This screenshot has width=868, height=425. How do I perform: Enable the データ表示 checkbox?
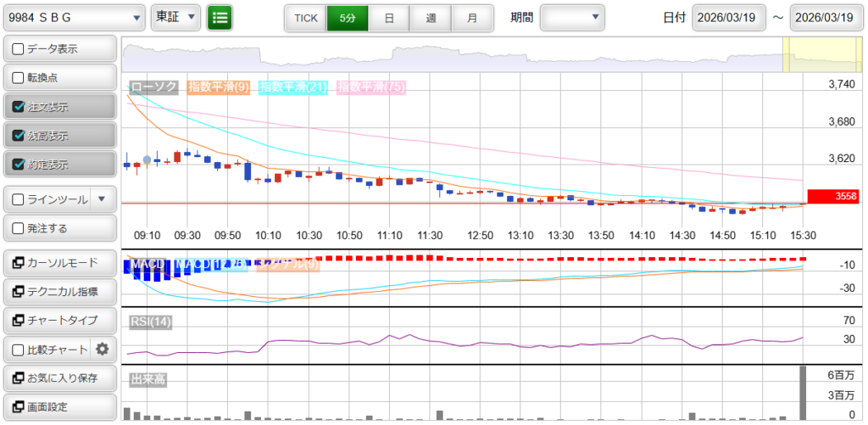19,49
